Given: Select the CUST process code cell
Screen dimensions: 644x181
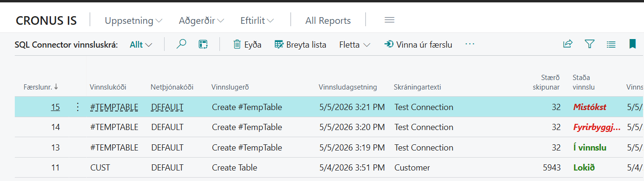Looking at the screenshot, I should pos(100,168).
